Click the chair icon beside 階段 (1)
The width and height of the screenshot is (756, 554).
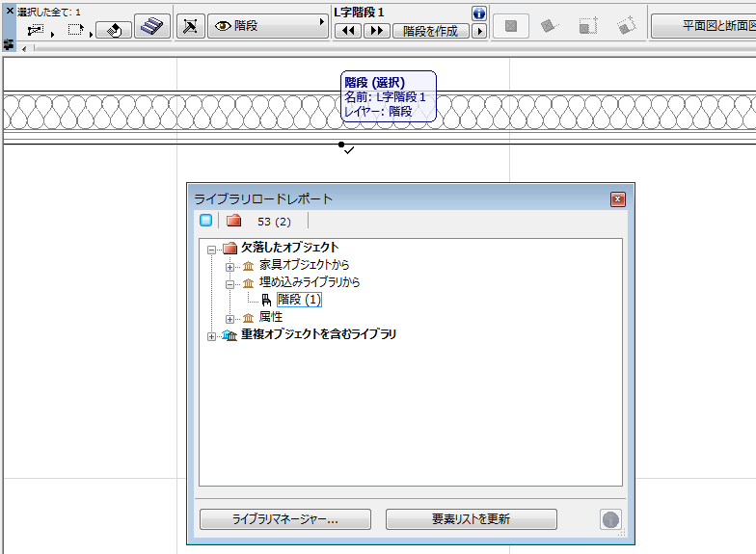[x=266, y=301]
